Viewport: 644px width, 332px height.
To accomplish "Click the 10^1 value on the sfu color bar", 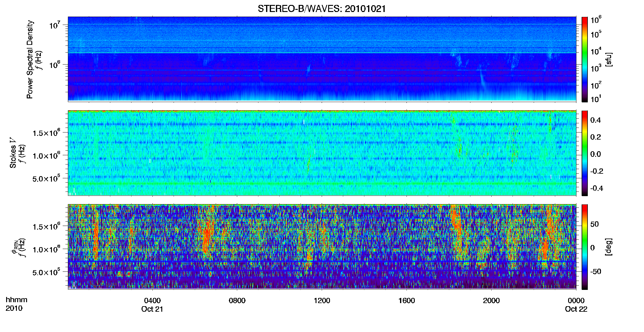I will pos(596,99).
